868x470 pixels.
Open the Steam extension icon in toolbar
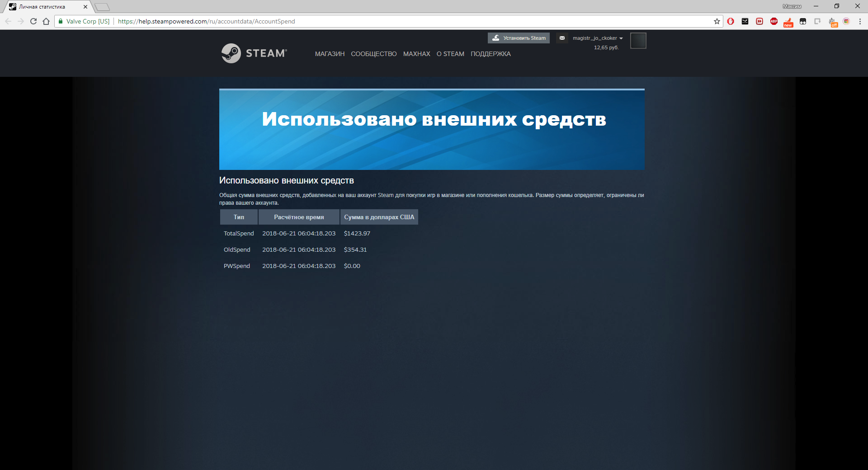tap(745, 21)
